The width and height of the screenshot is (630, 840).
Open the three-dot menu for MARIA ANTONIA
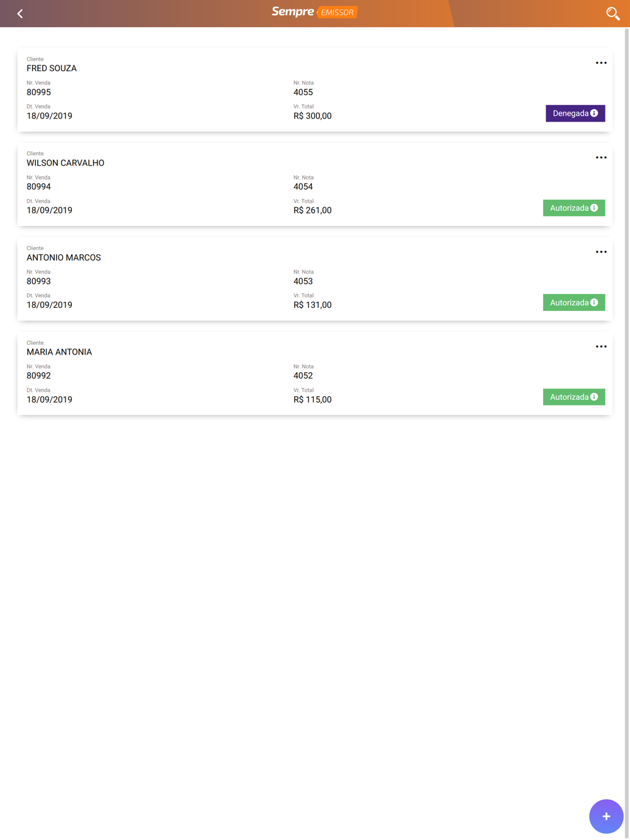point(601,346)
